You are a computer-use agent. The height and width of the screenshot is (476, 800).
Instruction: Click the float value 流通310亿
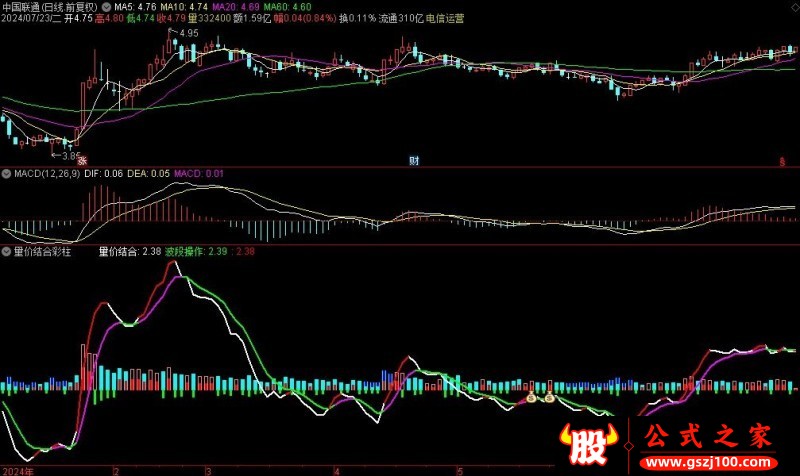402,18
